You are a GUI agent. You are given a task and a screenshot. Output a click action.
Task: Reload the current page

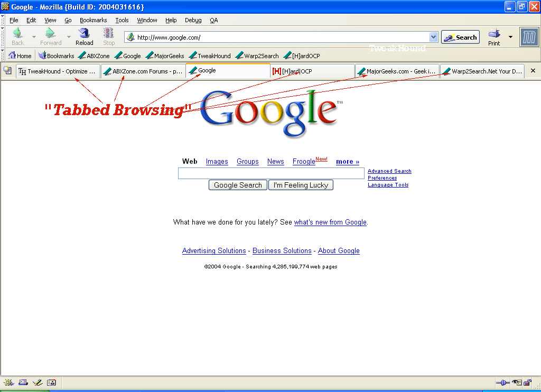pos(84,36)
